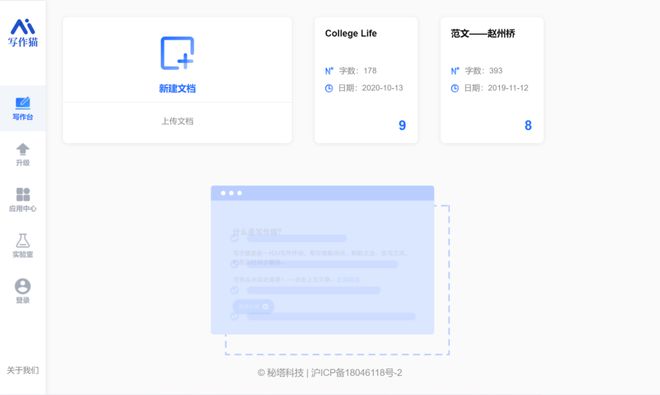Click the 秘塔科技 footer text
660x395 pixels.
(x=285, y=373)
